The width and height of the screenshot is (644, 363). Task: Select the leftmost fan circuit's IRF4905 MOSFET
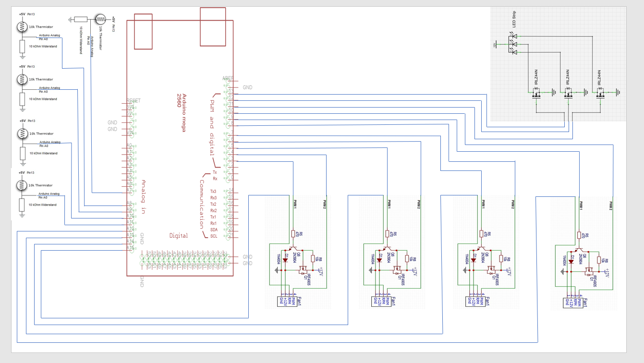tap(303, 270)
